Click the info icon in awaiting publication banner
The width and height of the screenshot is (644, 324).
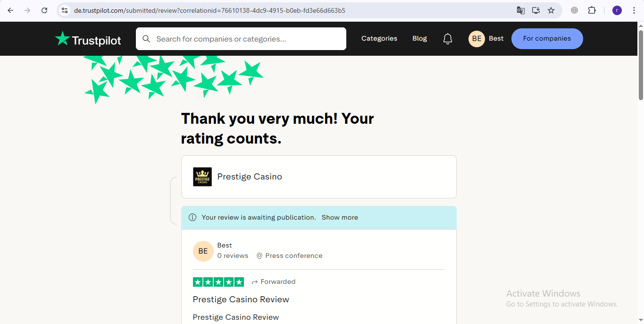(x=192, y=218)
